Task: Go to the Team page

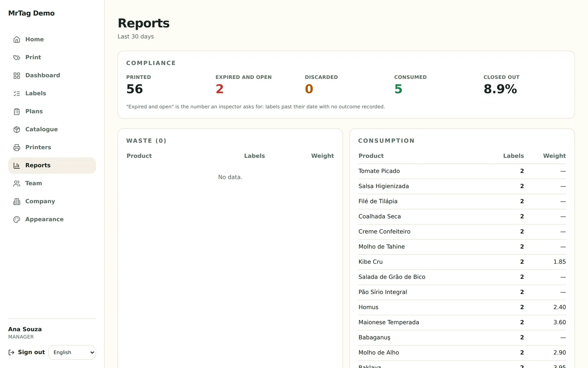Action: point(52,183)
